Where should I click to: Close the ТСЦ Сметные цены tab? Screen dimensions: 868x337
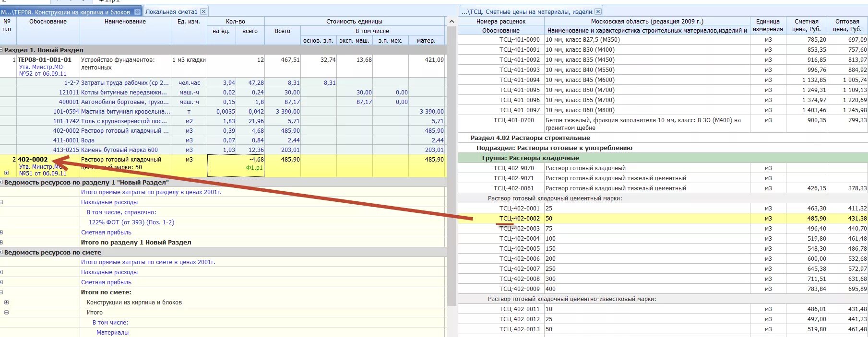pyautogui.click(x=598, y=12)
